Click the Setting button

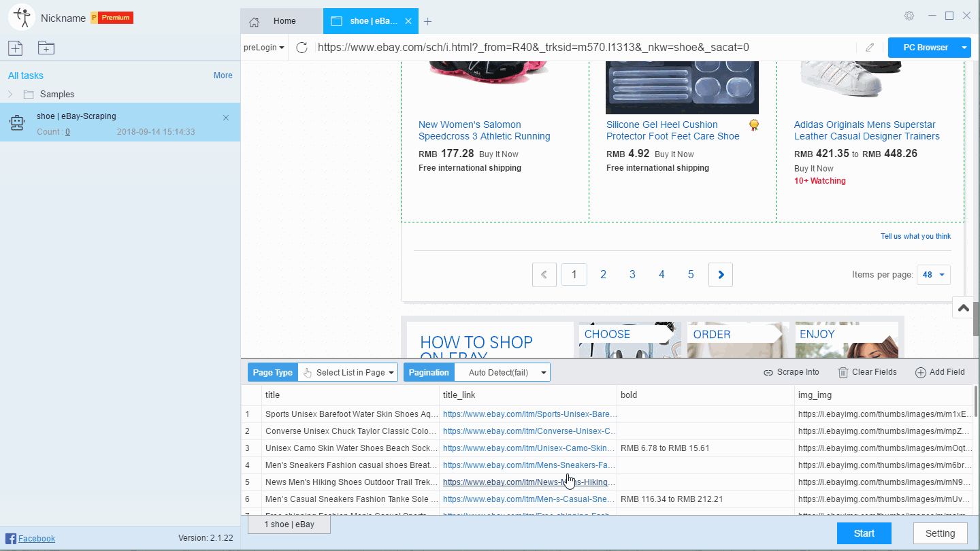pyautogui.click(x=940, y=533)
